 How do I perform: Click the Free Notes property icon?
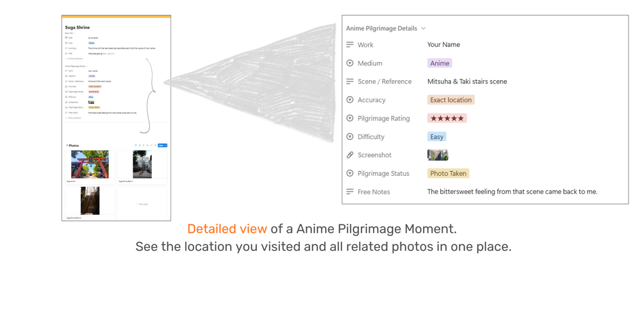(x=350, y=192)
